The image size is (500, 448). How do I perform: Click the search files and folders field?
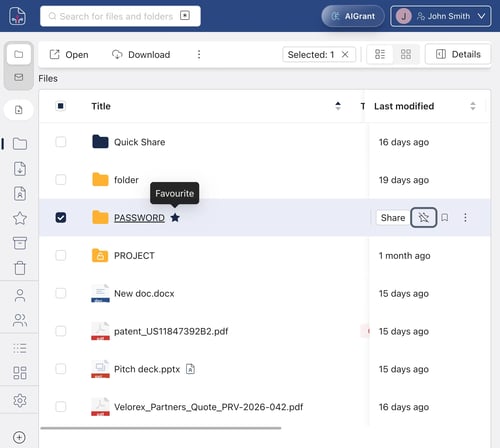click(120, 16)
